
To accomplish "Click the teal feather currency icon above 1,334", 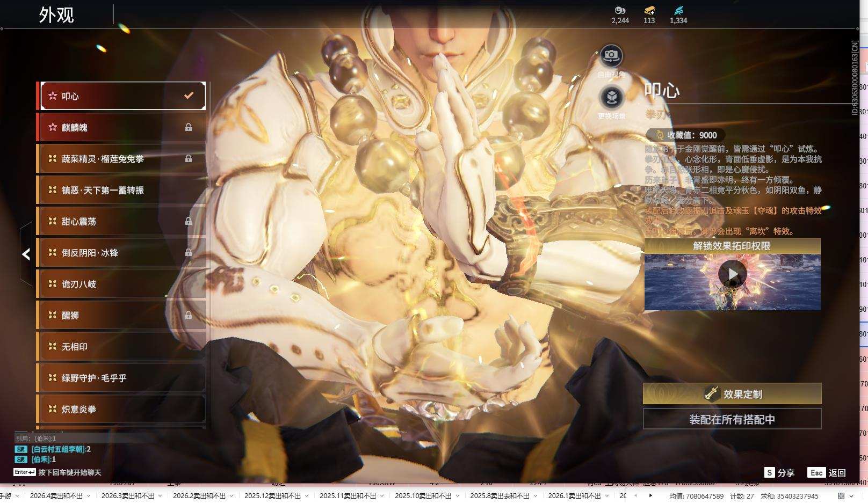I will (x=678, y=10).
